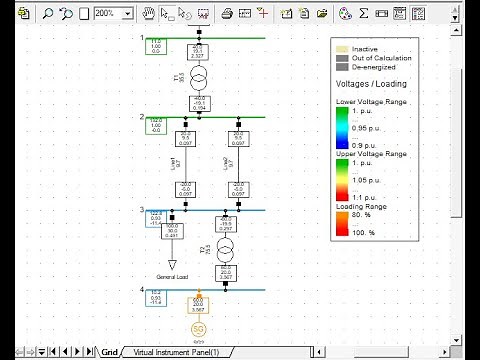Select transformer T1 symbol
The image size is (480, 360).
pos(199,78)
